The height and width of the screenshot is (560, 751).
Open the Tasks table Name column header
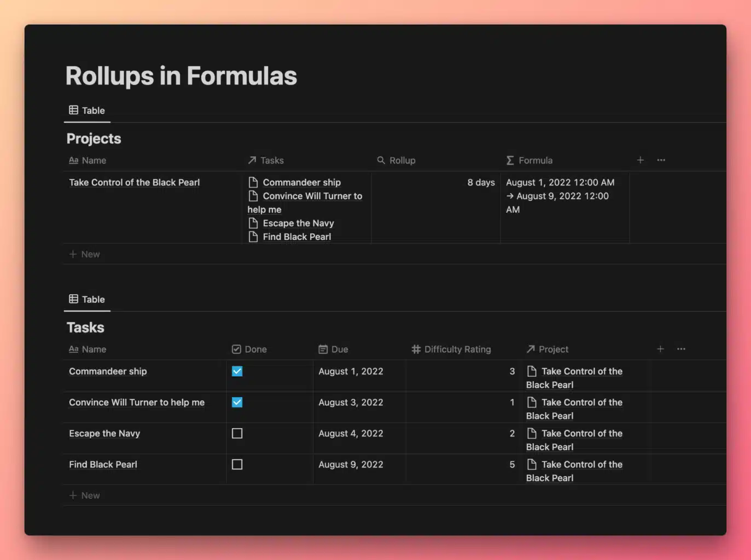88,349
